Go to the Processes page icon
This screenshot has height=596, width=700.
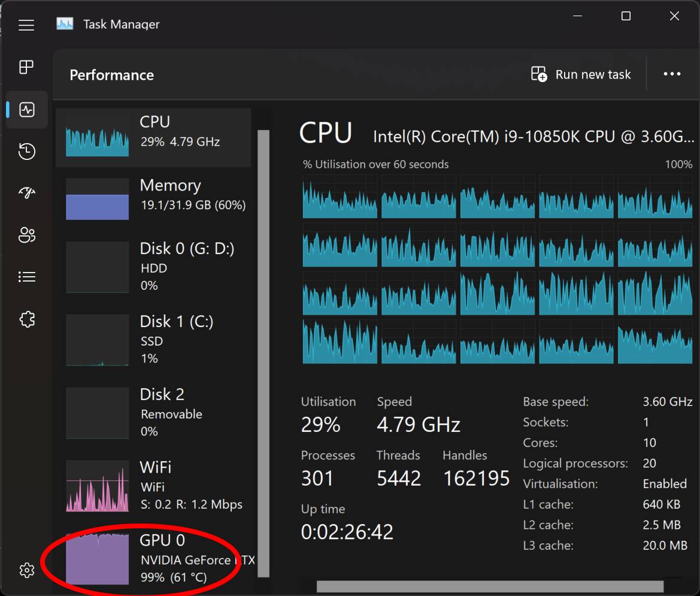pos(26,67)
